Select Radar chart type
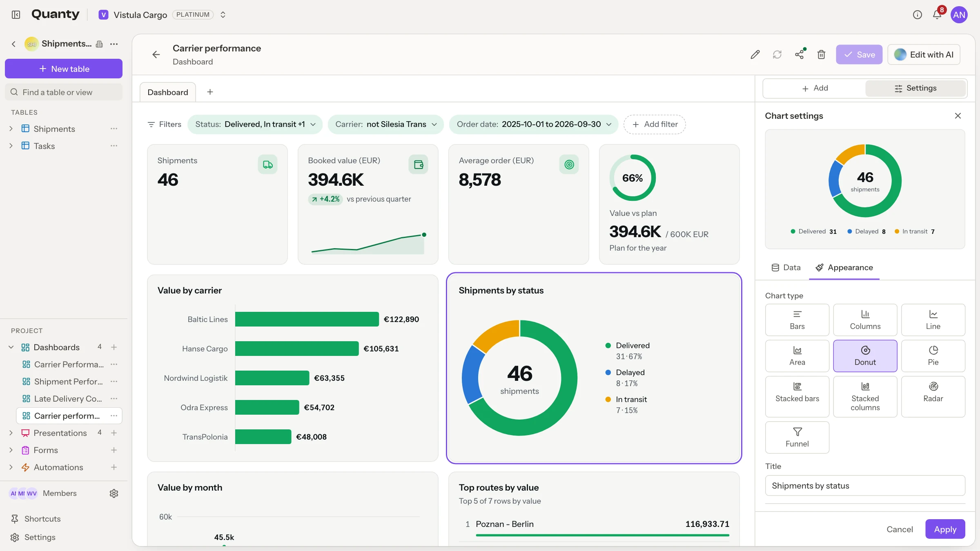Viewport: 980px width, 551px height. pos(933,397)
